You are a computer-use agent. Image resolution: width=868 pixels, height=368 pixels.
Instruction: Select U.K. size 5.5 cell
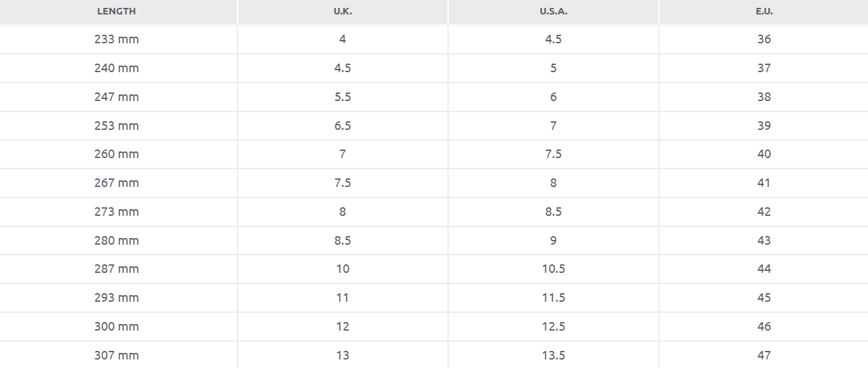click(x=342, y=97)
